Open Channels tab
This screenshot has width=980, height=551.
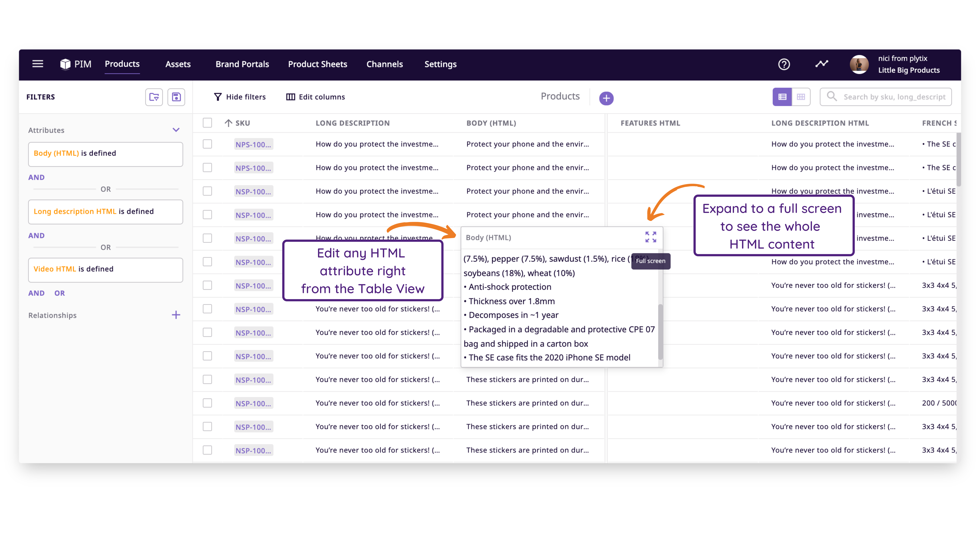pos(385,64)
